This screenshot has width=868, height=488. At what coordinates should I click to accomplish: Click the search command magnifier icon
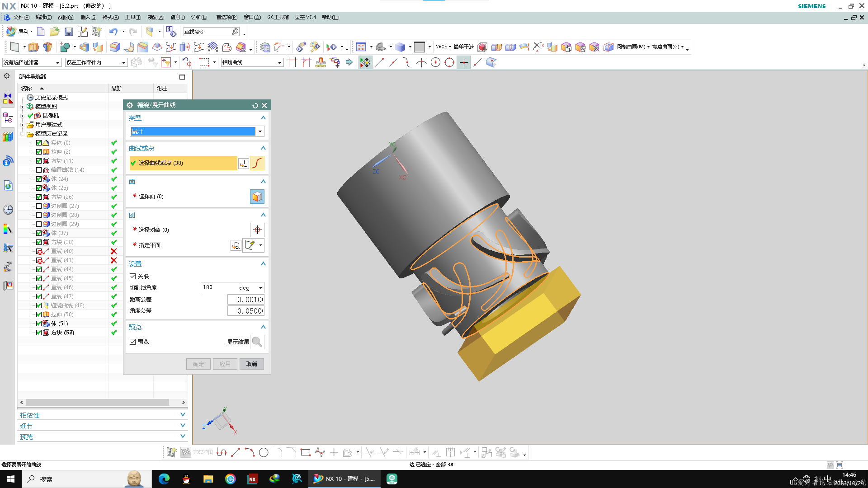click(x=235, y=32)
